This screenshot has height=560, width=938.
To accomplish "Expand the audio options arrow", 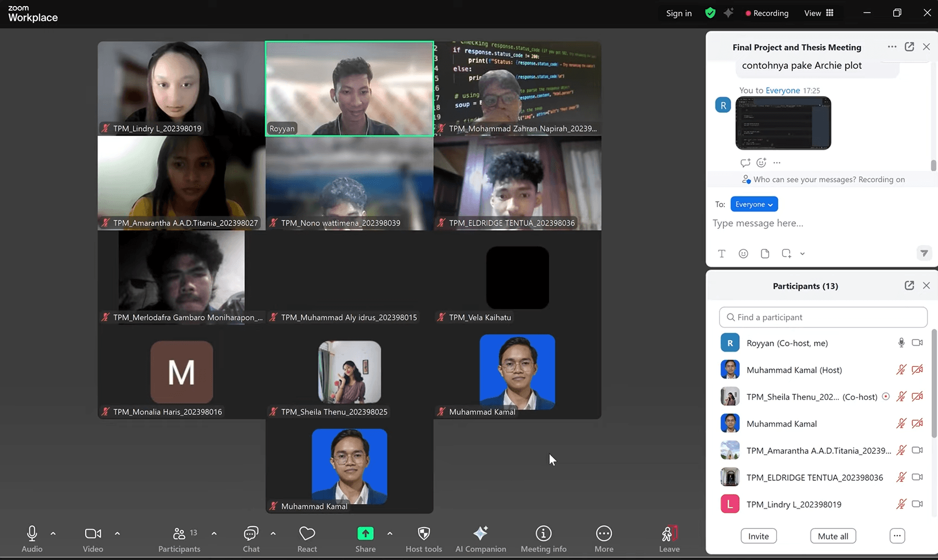I will [x=53, y=533].
